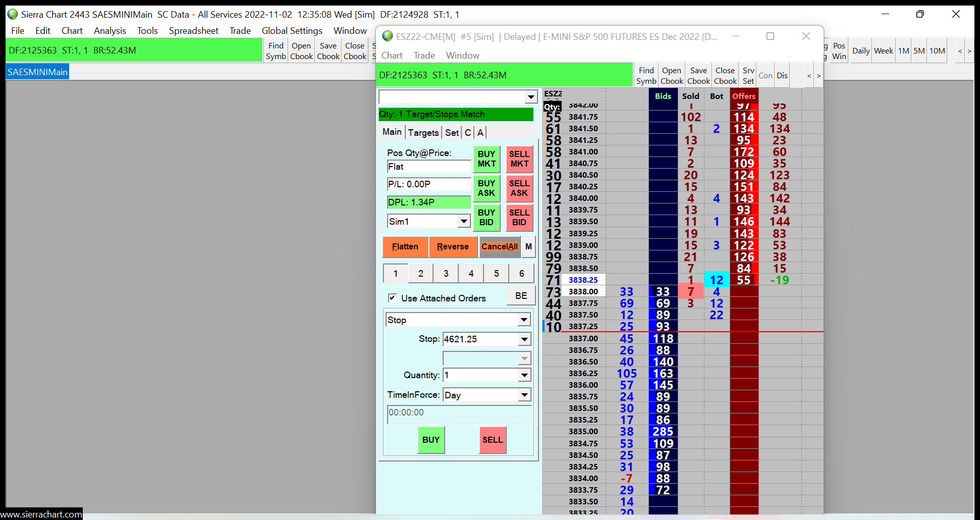Open the Global Settings menu
This screenshot has width=980, height=520.
click(x=292, y=31)
